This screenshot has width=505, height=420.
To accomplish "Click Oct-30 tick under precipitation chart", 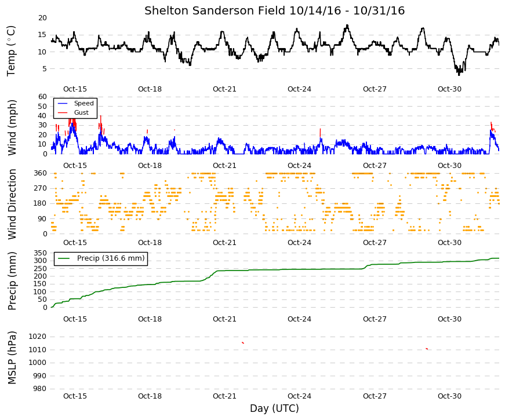I will [449, 319].
